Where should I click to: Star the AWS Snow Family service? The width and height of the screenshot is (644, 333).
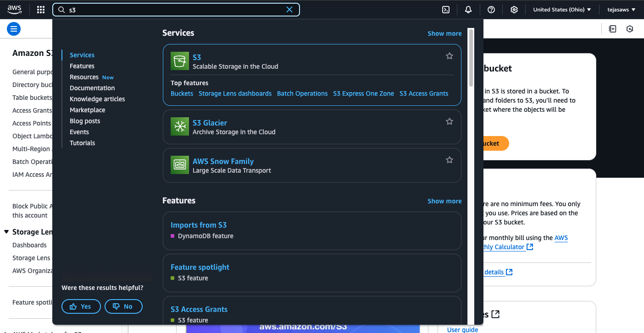point(450,160)
